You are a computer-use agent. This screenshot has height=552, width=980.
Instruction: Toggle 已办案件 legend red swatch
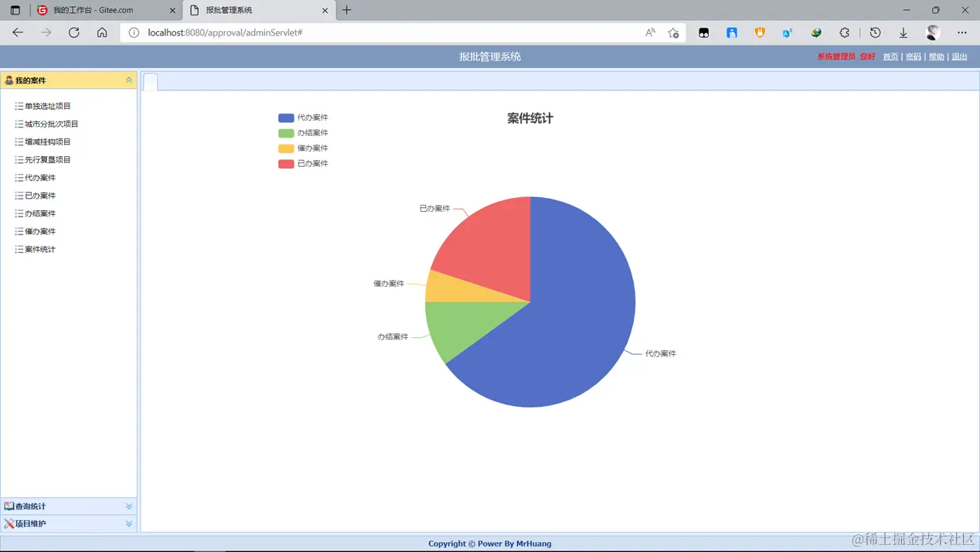(x=286, y=164)
